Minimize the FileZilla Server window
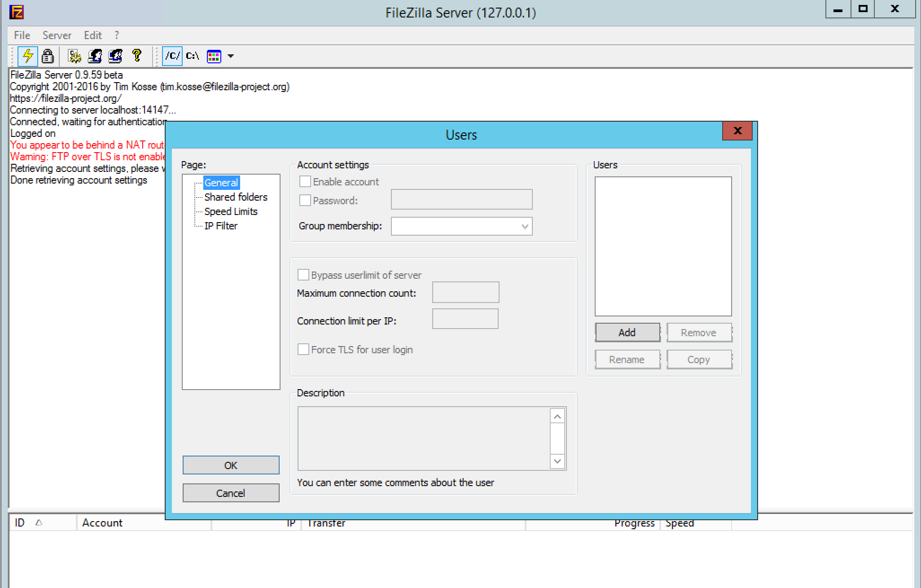The height and width of the screenshot is (588, 921). tap(838, 9)
